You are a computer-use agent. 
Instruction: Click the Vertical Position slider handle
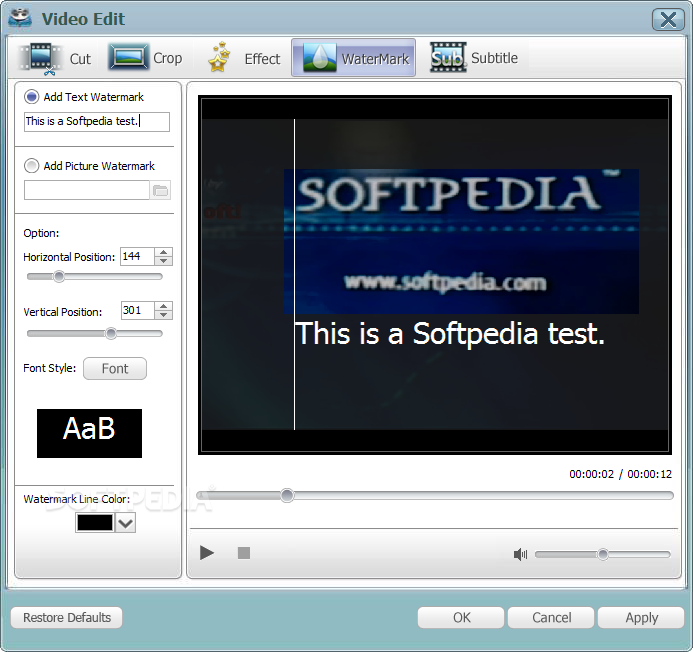pyautogui.click(x=111, y=333)
